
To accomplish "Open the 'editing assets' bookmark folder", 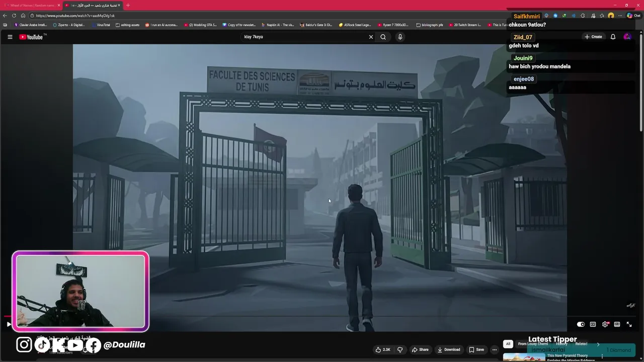I will pyautogui.click(x=128, y=25).
